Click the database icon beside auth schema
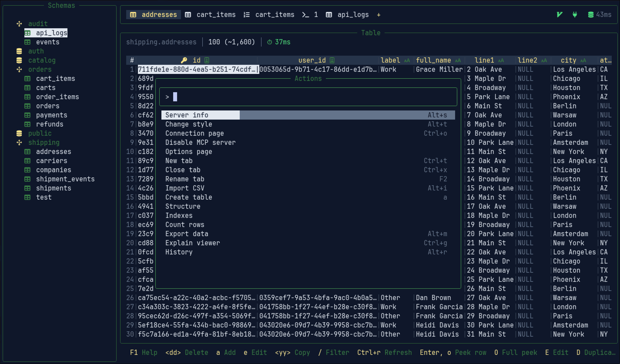This screenshot has width=620, height=364. (x=19, y=51)
